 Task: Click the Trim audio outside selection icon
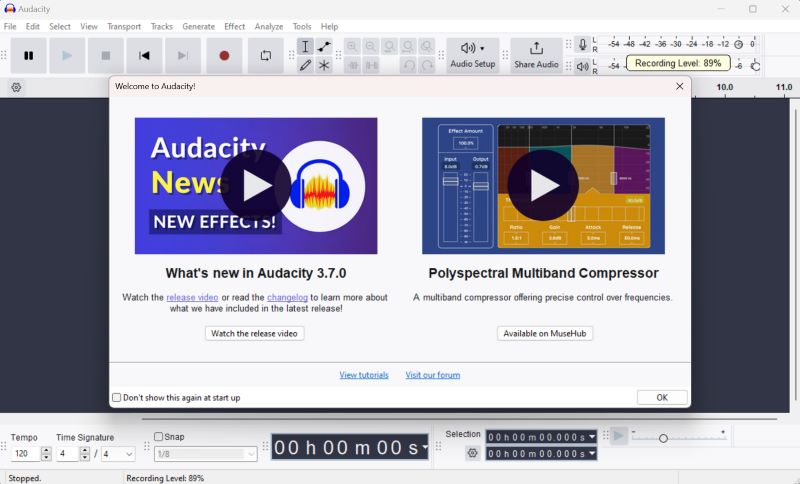[x=352, y=65]
